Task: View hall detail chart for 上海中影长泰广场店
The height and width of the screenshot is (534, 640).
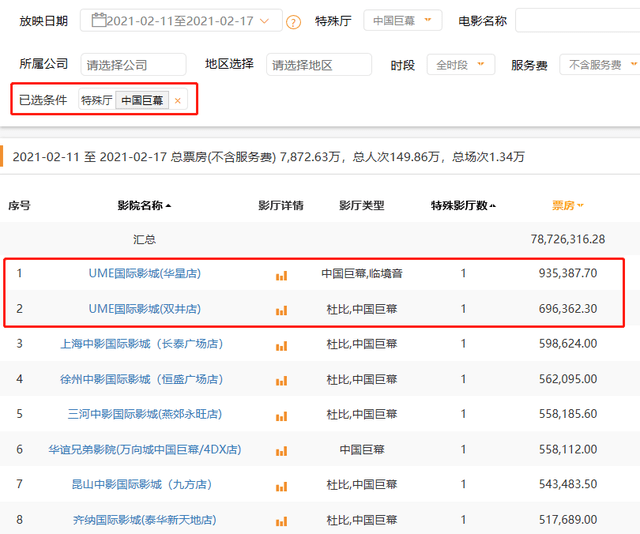Action: coord(281,346)
